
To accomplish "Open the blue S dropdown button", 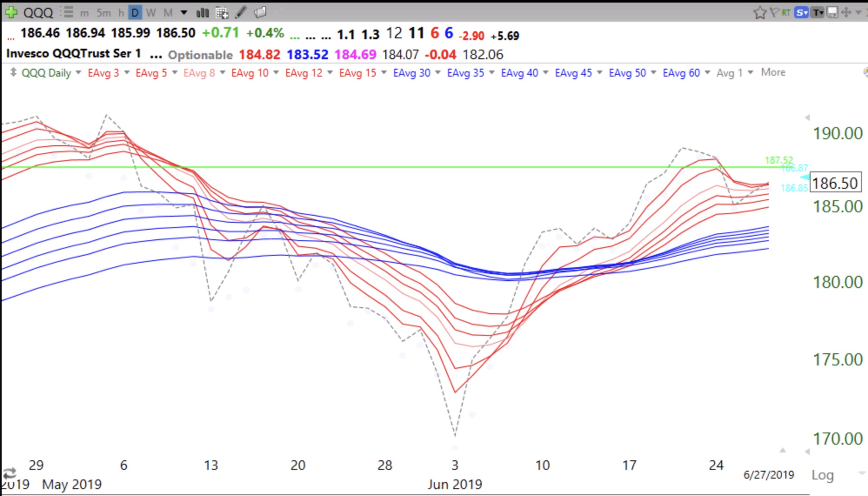I will click(x=801, y=13).
